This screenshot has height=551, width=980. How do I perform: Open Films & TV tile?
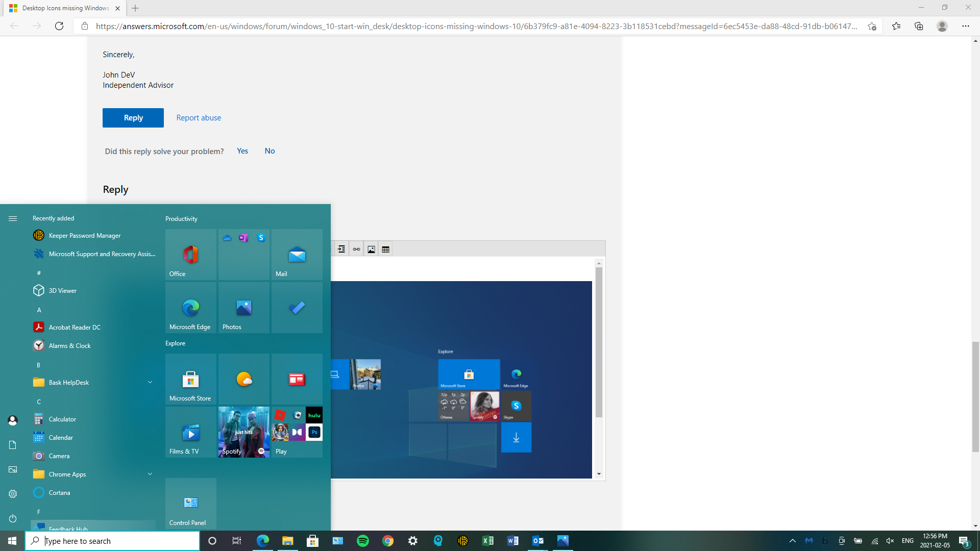(x=190, y=431)
